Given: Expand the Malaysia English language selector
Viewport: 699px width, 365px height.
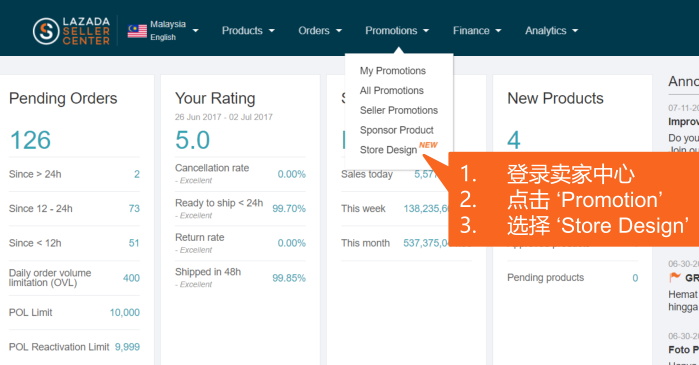Looking at the screenshot, I should point(195,31).
